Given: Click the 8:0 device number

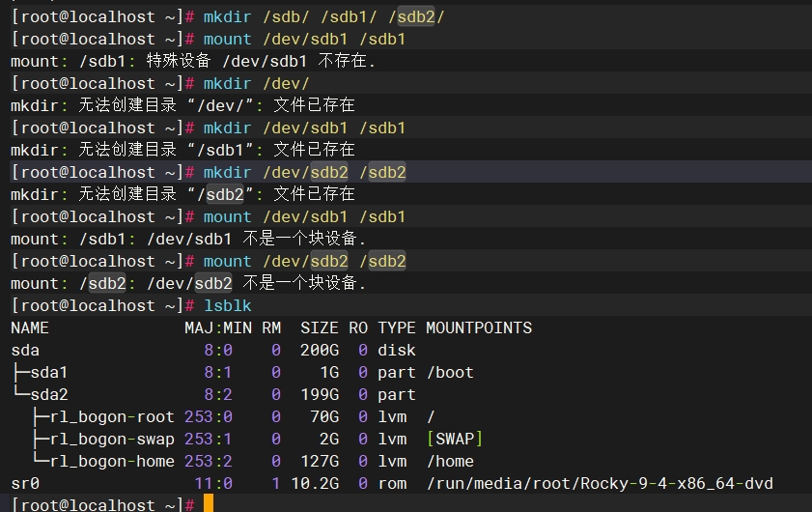Looking at the screenshot, I should click(x=218, y=351).
